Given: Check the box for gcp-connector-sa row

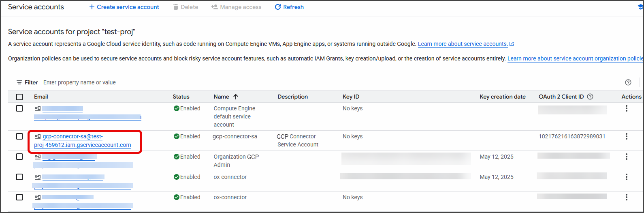Looking at the screenshot, I should click(19, 136).
